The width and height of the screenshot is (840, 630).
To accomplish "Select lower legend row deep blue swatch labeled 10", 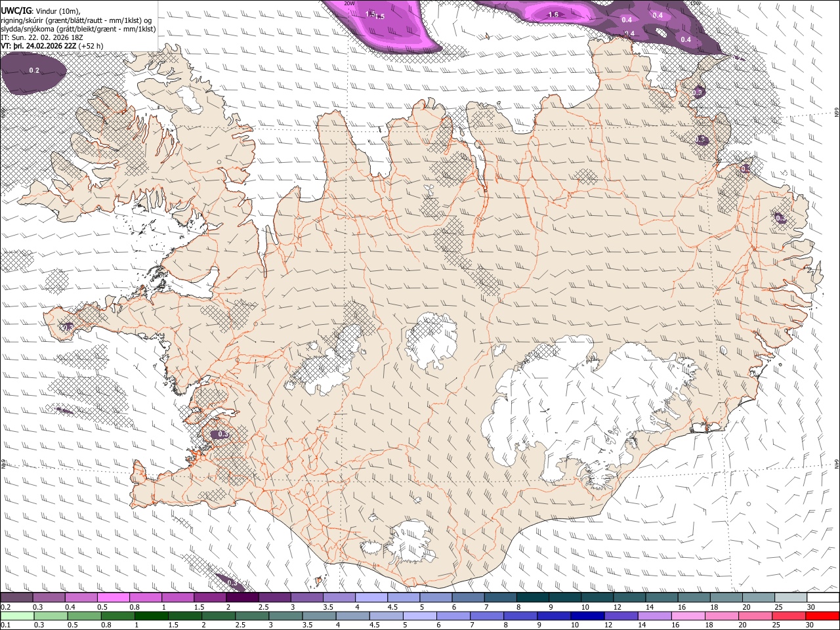I will tap(588, 616).
